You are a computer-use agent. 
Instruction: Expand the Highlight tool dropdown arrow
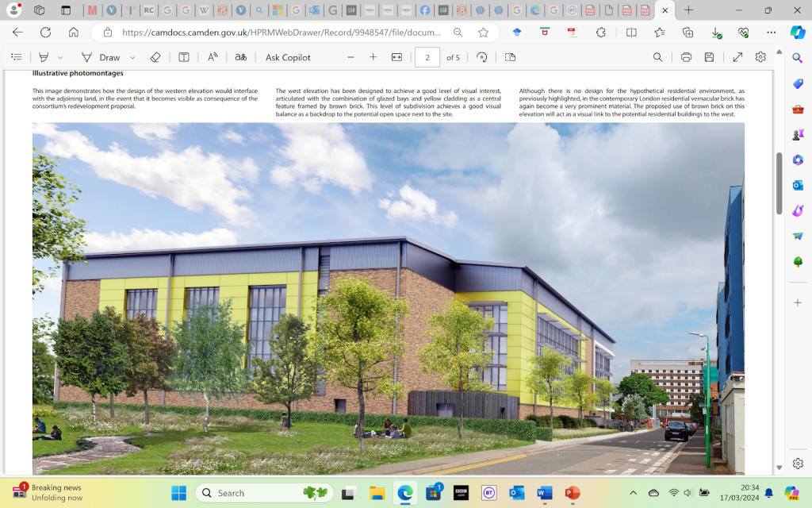(59, 57)
